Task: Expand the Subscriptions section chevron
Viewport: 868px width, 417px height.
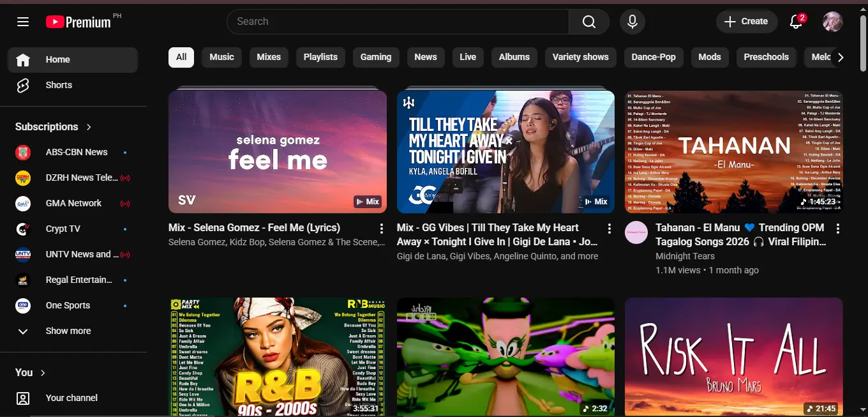Action: (89, 127)
